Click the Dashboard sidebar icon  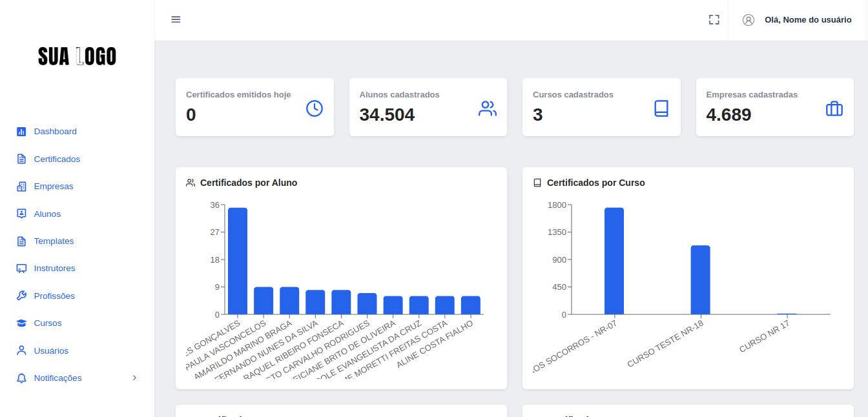21,132
